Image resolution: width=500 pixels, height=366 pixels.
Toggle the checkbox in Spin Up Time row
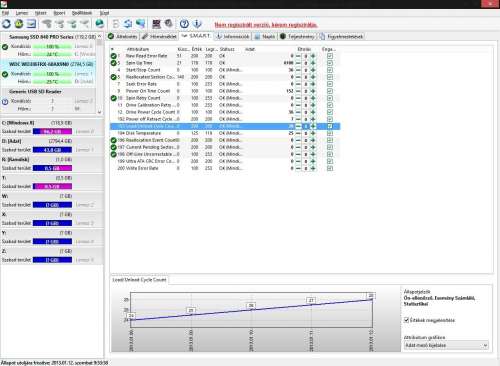click(x=330, y=63)
